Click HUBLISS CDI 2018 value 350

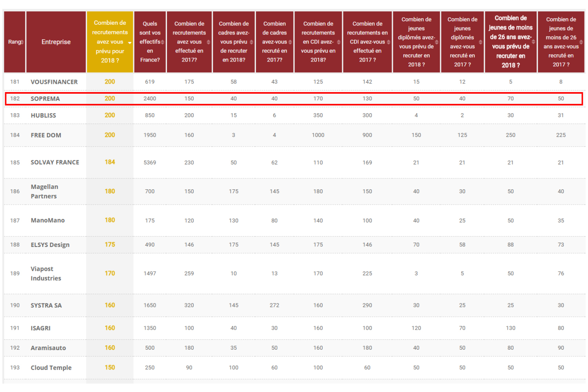(x=318, y=116)
